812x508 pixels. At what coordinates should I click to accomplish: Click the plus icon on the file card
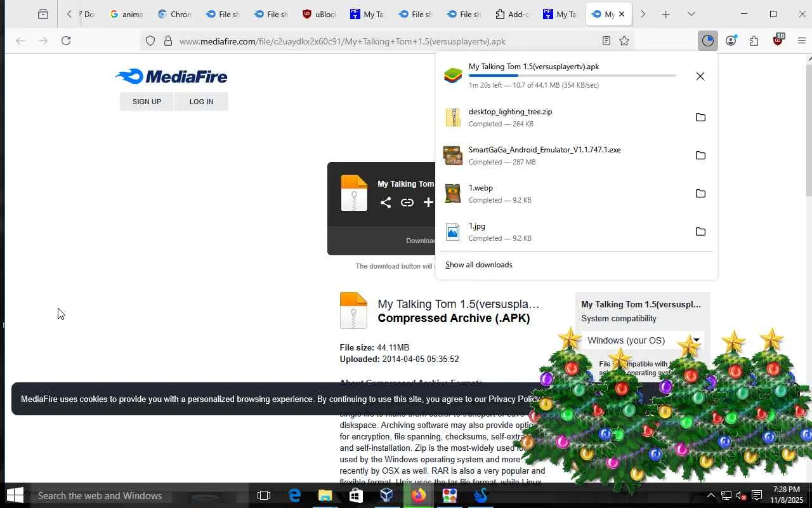(428, 203)
